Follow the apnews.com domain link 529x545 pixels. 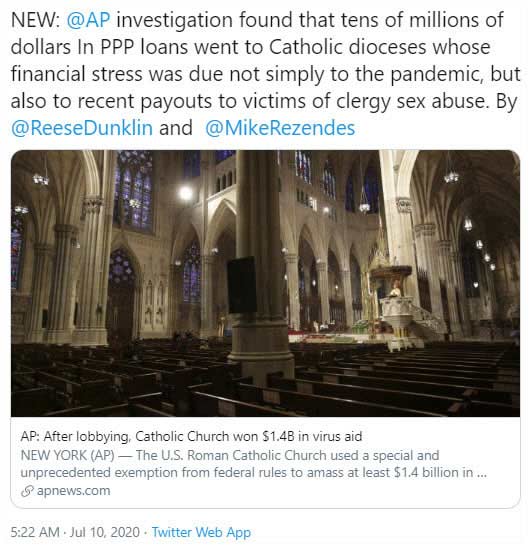[73, 491]
